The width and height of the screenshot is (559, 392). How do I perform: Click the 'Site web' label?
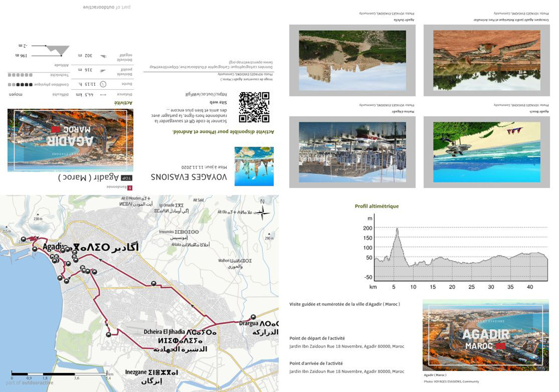coord(218,102)
